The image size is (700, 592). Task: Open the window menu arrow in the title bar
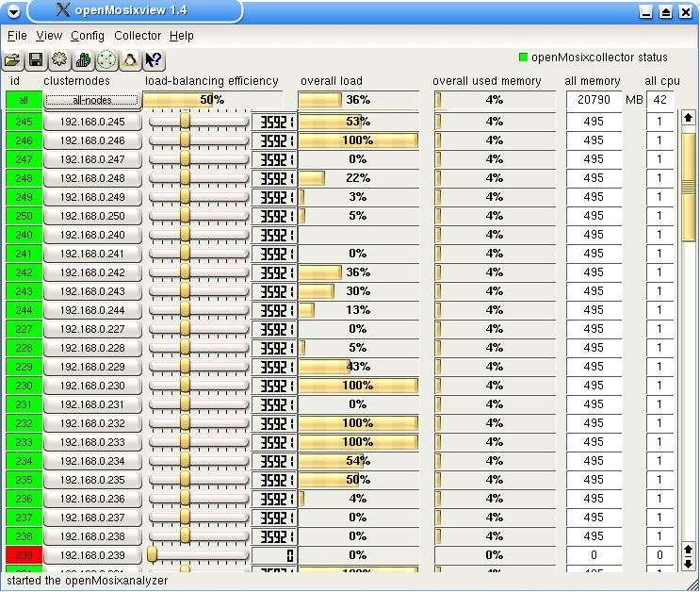coord(13,11)
